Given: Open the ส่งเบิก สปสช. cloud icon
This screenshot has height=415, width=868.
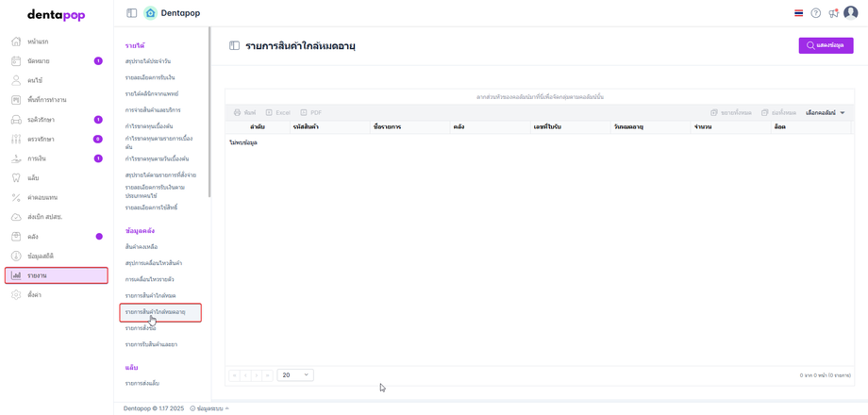Looking at the screenshot, I should pyautogui.click(x=16, y=216).
